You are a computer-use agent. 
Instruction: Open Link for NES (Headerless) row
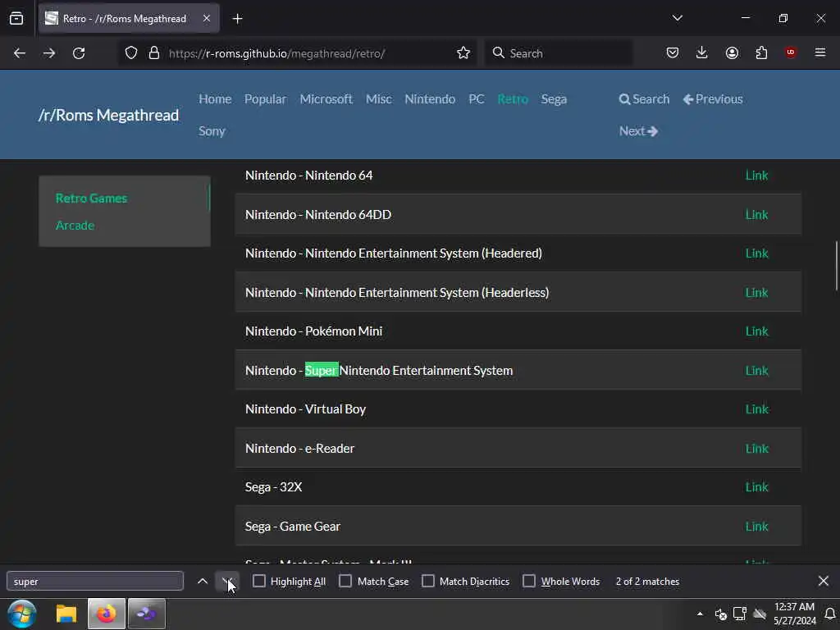coord(756,293)
